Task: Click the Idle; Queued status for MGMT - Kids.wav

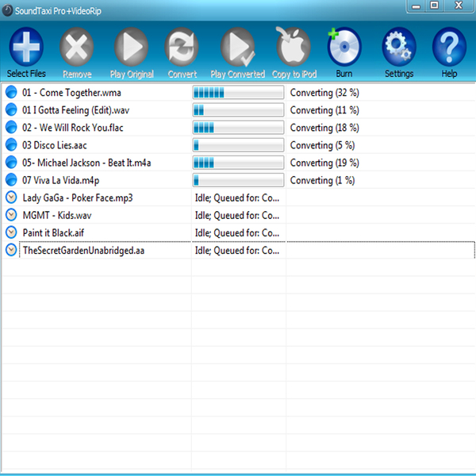Action: pyautogui.click(x=237, y=216)
